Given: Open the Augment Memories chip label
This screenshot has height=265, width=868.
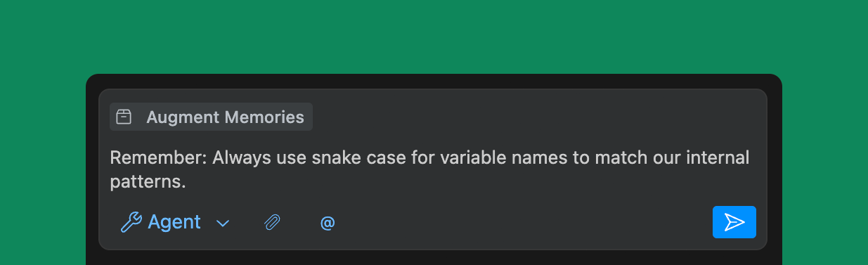Looking at the screenshot, I should click(x=225, y=117).
